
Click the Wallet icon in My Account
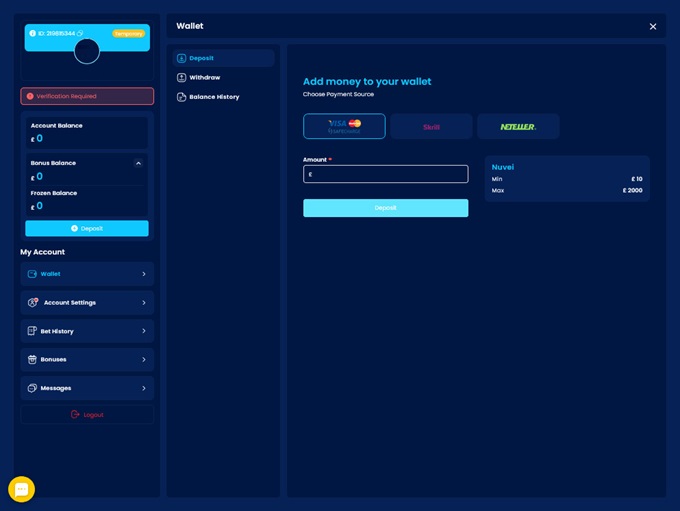point(33,274)
